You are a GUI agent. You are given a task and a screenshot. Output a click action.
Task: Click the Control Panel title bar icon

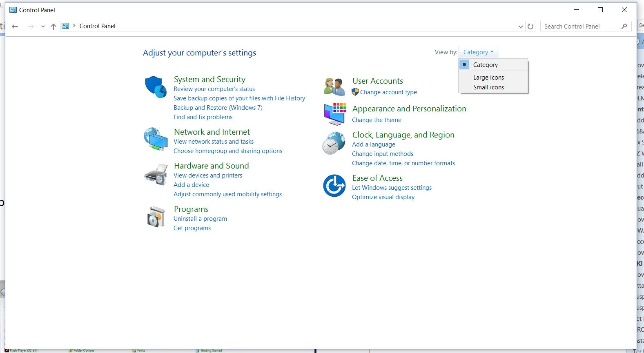(13, 10)
